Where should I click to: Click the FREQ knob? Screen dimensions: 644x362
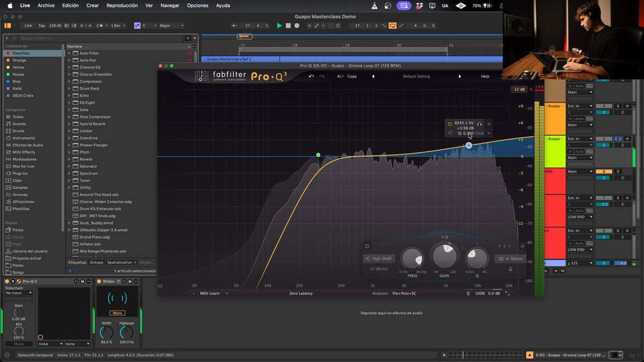click(x=412, y=259)
